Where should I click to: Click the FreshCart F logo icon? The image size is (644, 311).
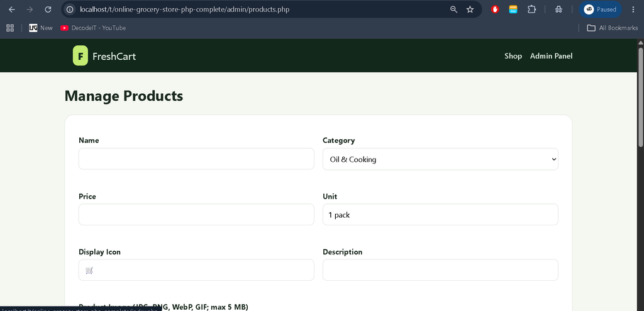tap(80, 55)
